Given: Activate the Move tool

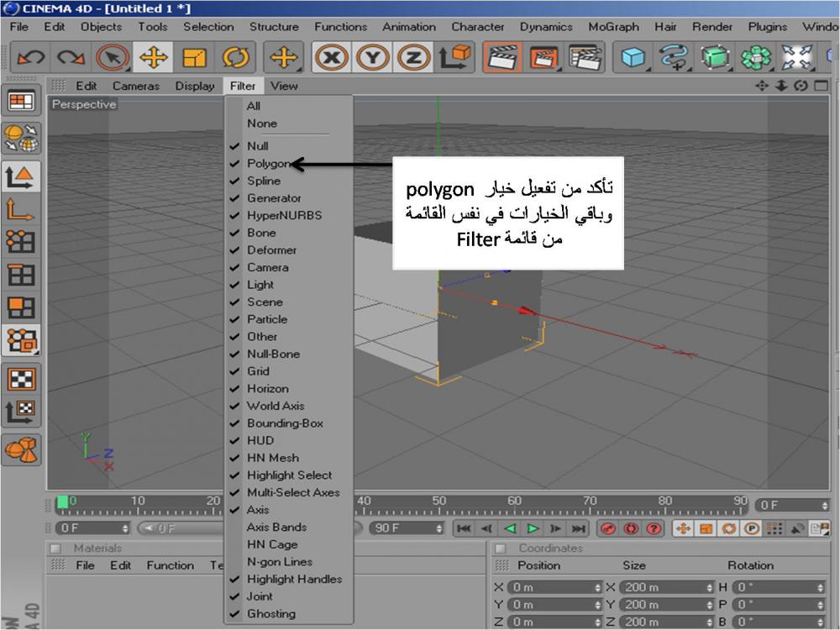Looking at the screenshot, I should click(153, 57).
